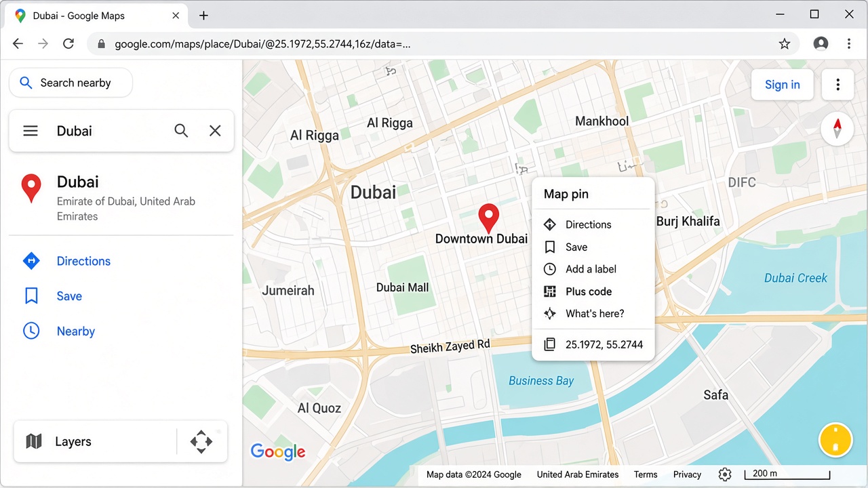Click the Business Bay map label

pyautogui.click(x=542, y=381)
